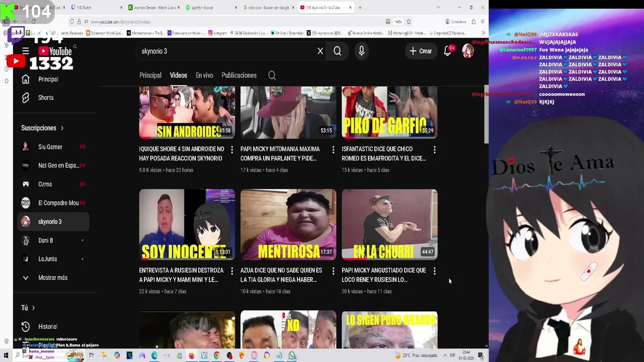644x362 pixels.
Task: Switch to the Twitch browser tab
Action: 96,8
